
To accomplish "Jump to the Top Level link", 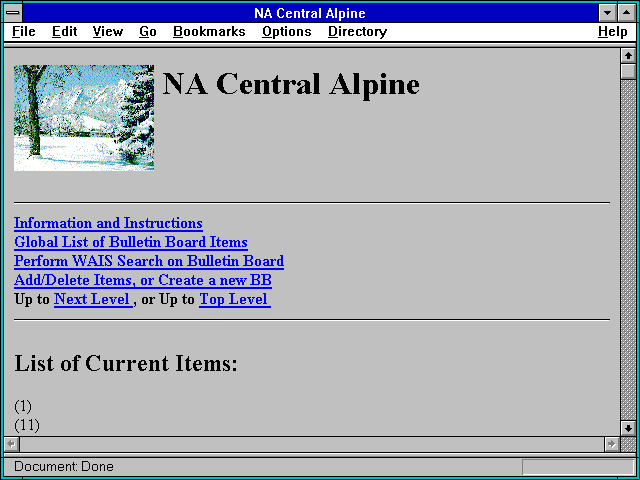I will point(235,299).
